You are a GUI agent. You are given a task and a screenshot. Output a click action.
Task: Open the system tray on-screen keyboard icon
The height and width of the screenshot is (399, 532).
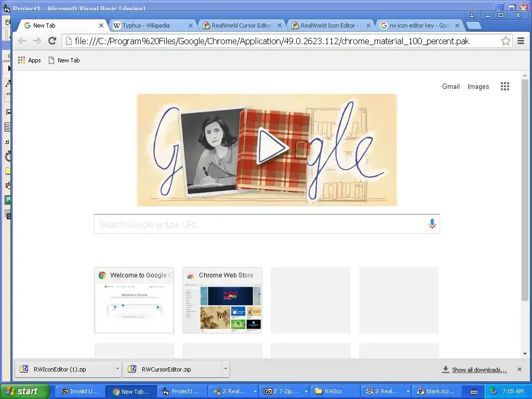(x=474, y=392)
